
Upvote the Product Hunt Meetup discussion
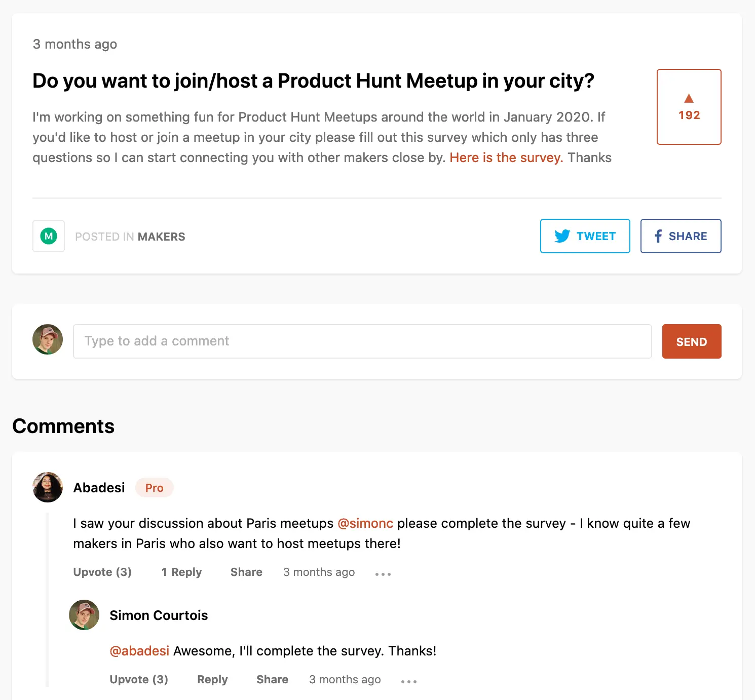pos(689,107)
